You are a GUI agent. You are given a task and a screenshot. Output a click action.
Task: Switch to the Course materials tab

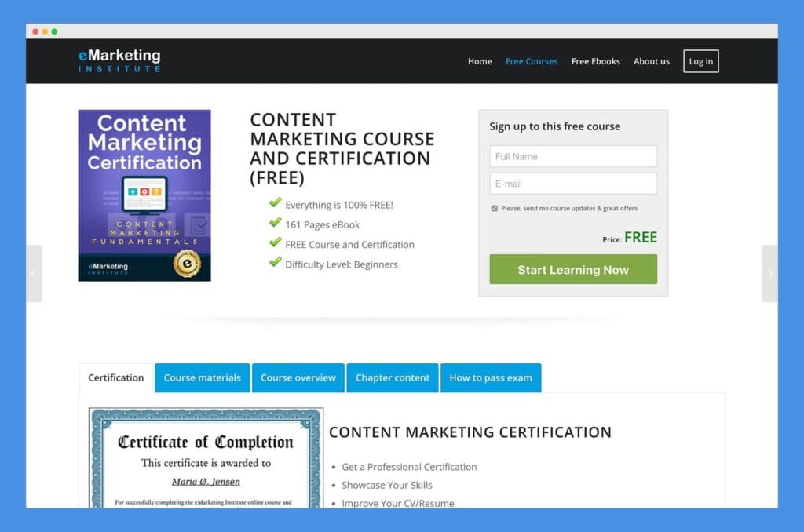point(202,377)
